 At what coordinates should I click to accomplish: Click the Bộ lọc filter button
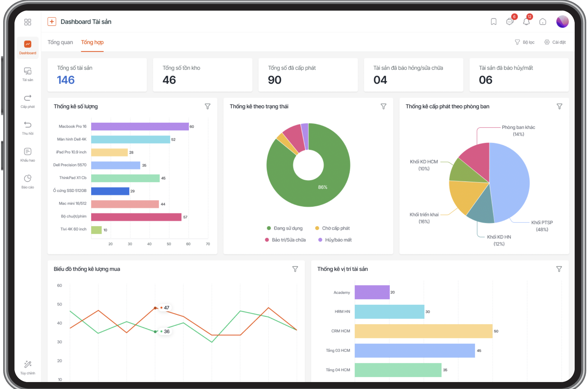525,42
